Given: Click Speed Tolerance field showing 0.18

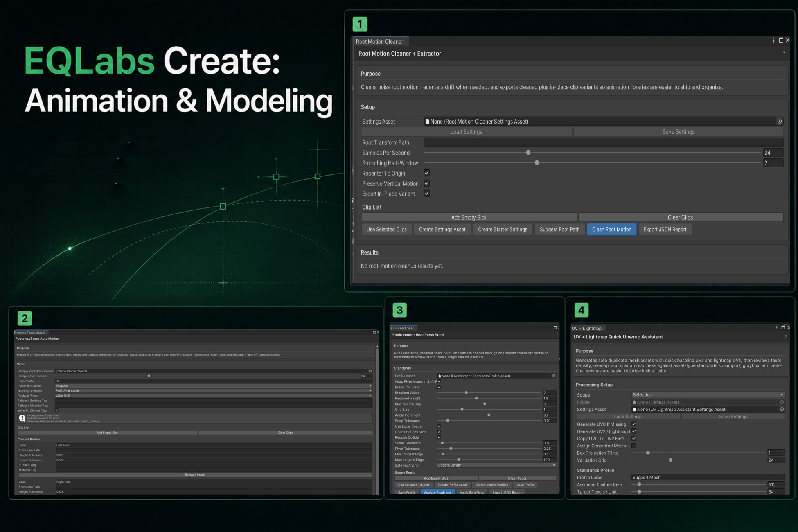Looking at the screenshot, I should [x=213, y=460].
